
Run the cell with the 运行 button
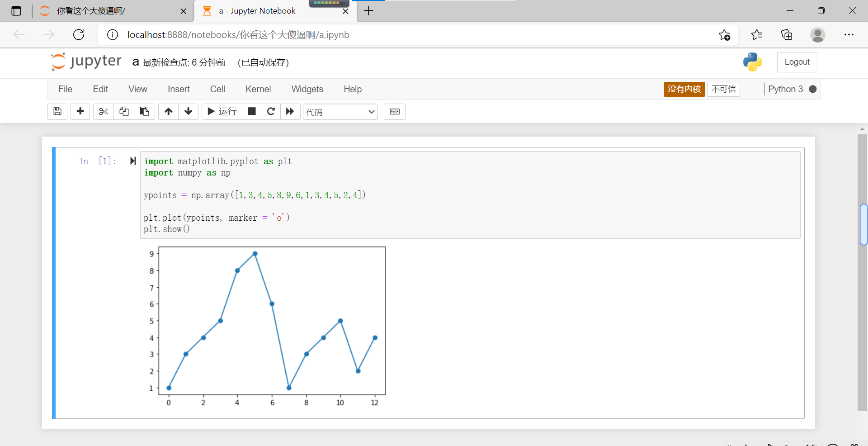coord(222,111)
